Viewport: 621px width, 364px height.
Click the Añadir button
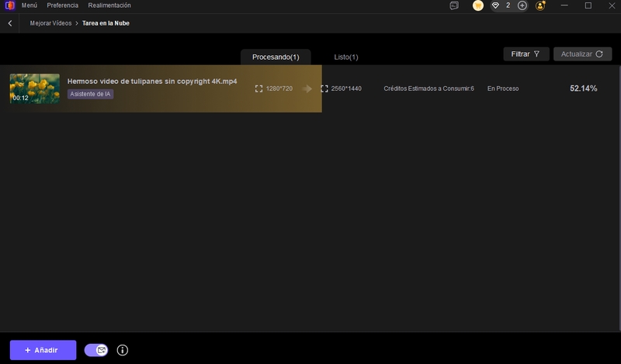point(43,350)
